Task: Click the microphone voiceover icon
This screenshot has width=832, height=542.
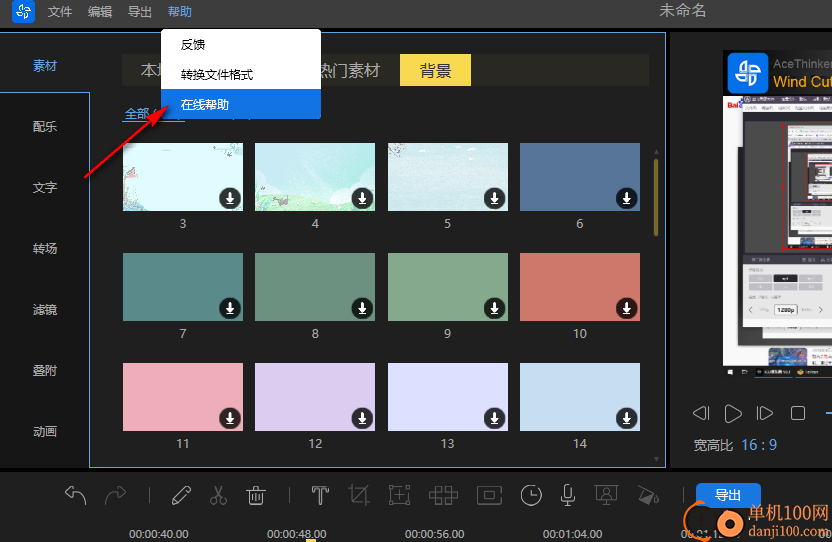Action: tap(568, 495)
